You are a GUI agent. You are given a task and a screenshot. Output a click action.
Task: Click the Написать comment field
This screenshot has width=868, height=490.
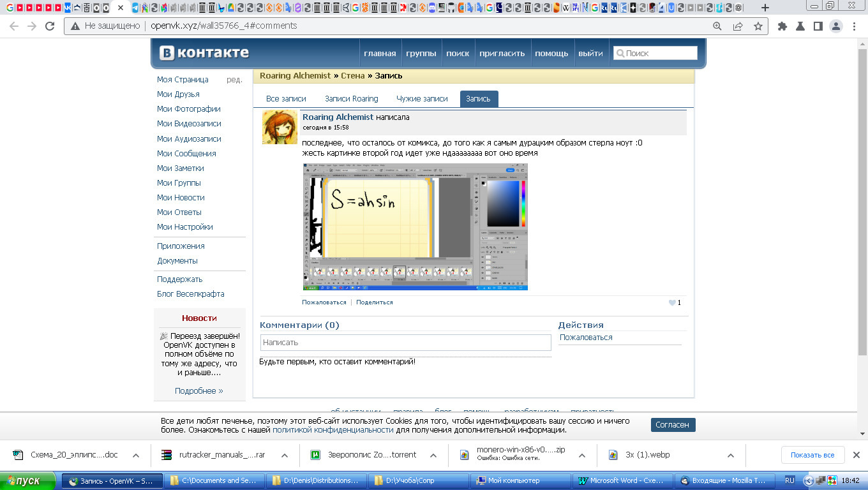click(x=405, y=343)
